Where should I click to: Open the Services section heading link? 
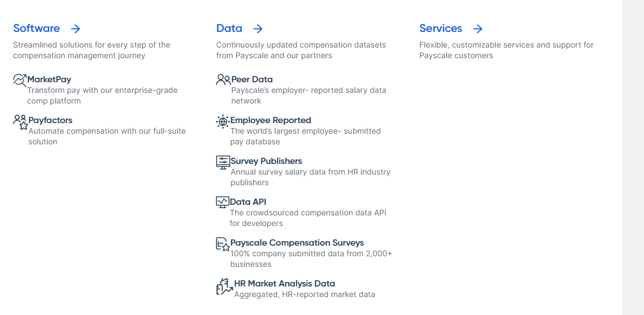tap(441, 29)
